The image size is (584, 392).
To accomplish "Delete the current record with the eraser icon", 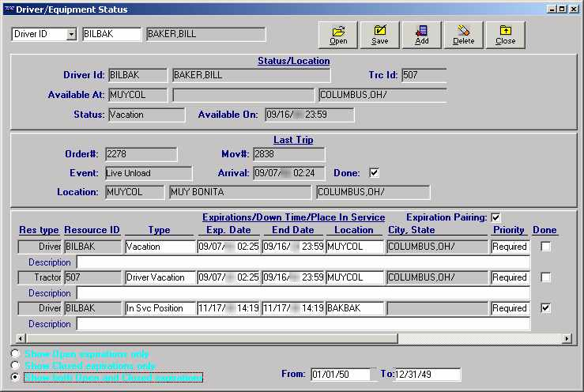I will (x=463, y=34).
